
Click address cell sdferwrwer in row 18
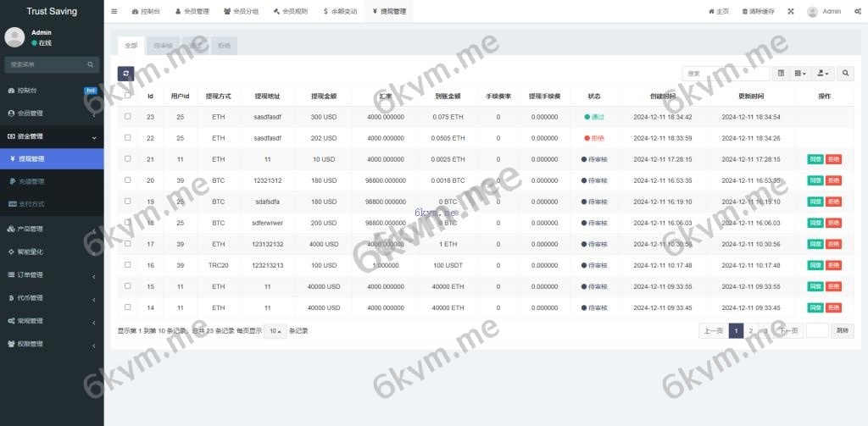point(267,223)
